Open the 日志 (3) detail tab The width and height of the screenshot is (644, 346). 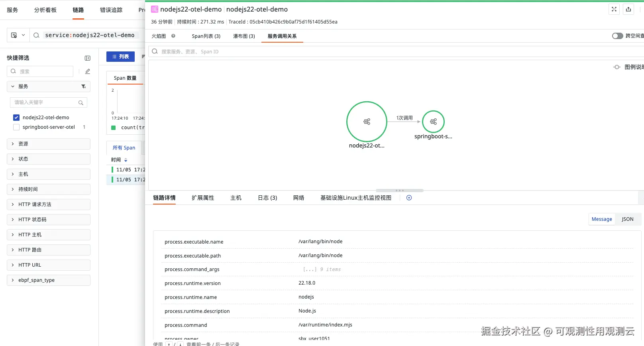(267, 198)
